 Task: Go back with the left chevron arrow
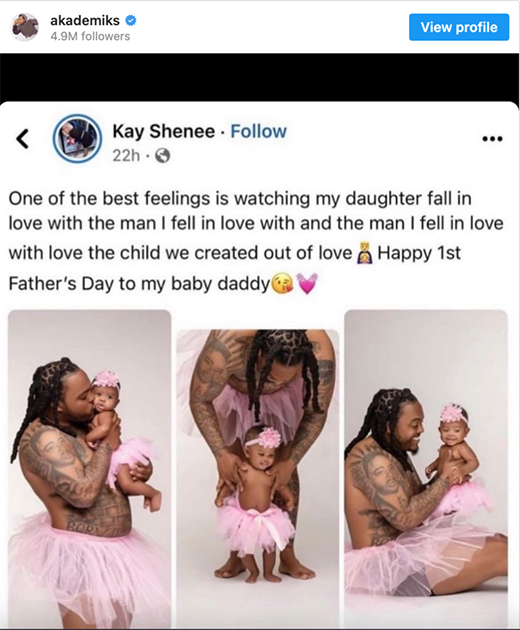coord(23,139)
